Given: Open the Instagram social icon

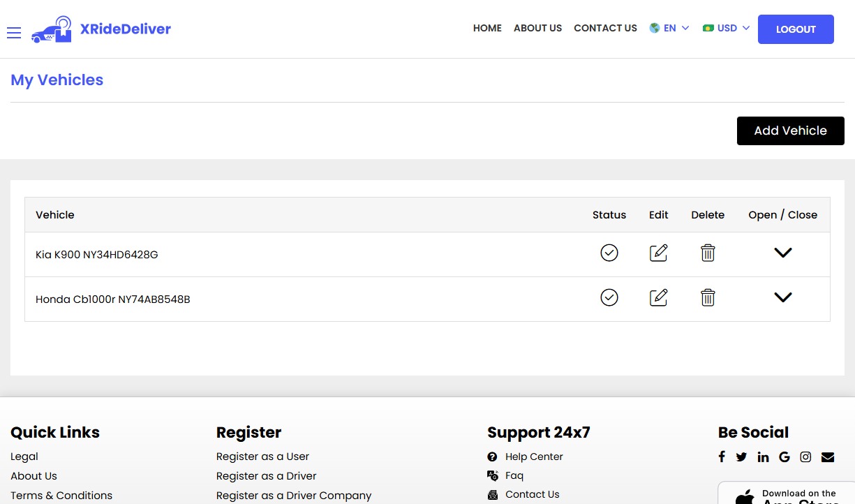Looking at the screenshot, I should tap(805, 457).
